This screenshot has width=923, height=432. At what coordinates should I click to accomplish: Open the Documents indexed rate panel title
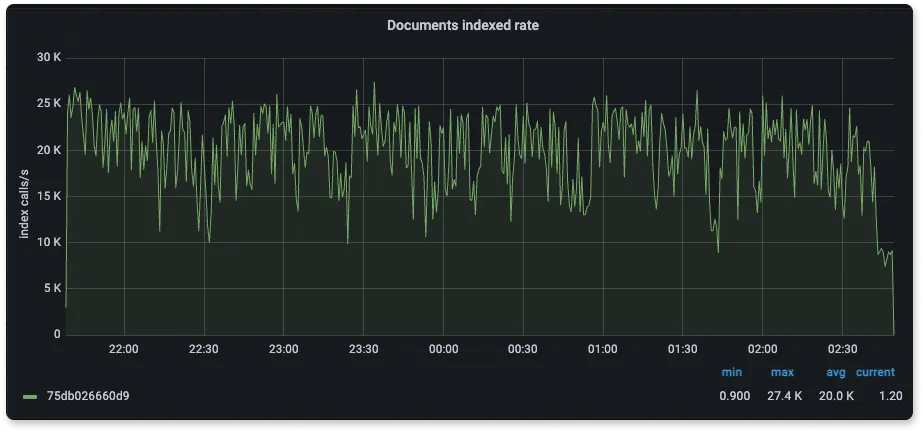(462, 25)
